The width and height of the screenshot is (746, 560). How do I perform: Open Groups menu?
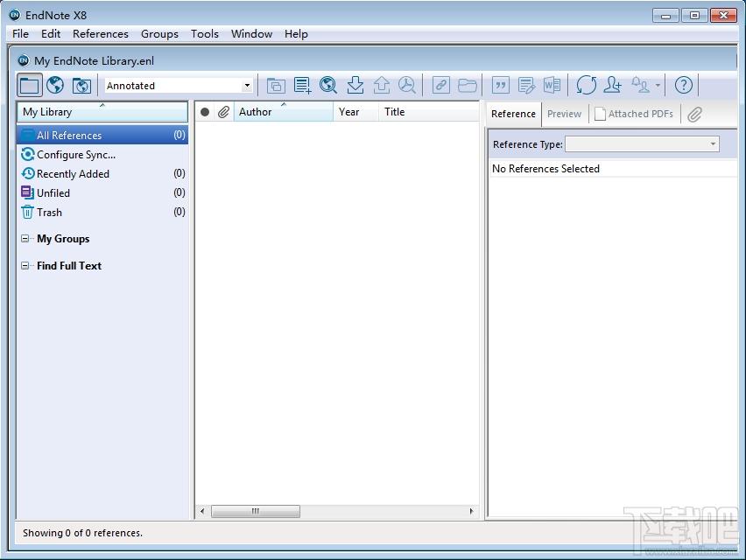pos(159,34)
